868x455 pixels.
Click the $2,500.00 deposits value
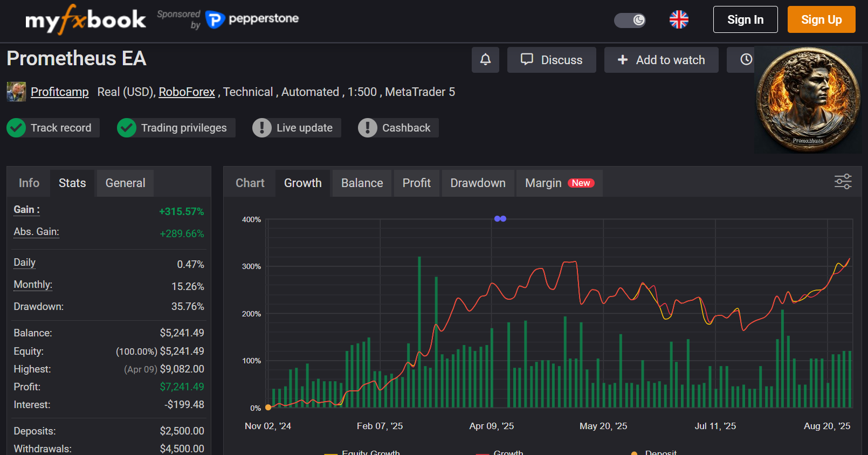182,431
